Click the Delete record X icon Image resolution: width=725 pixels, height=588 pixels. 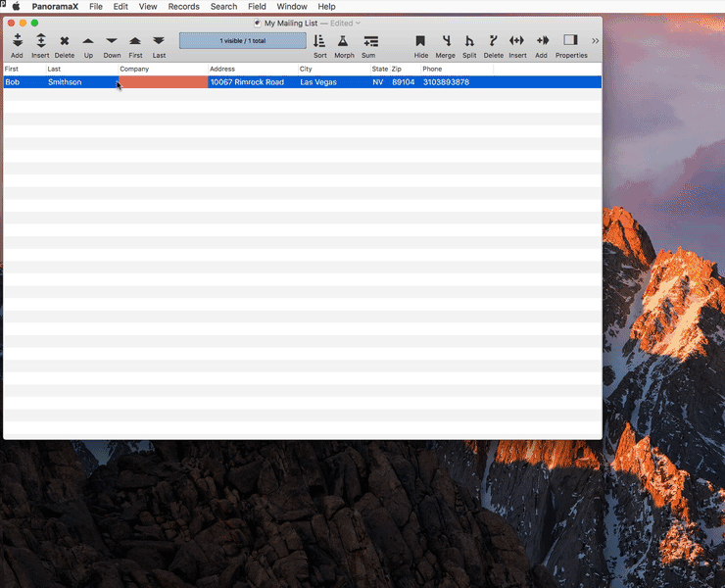tap(65, 41)
